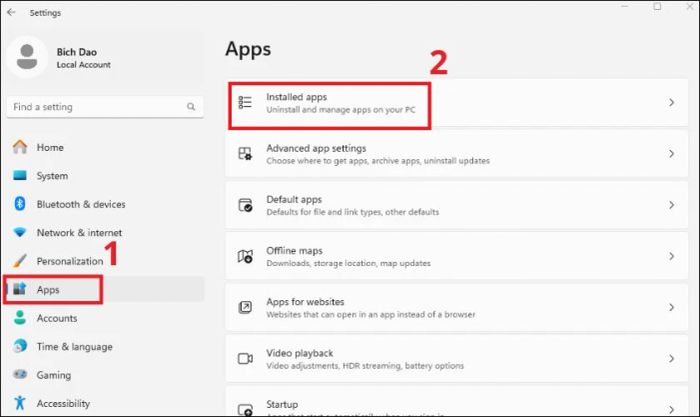The image size is (700, 417).
Task: Open the Accounts section
Action: tap(105, 318)
